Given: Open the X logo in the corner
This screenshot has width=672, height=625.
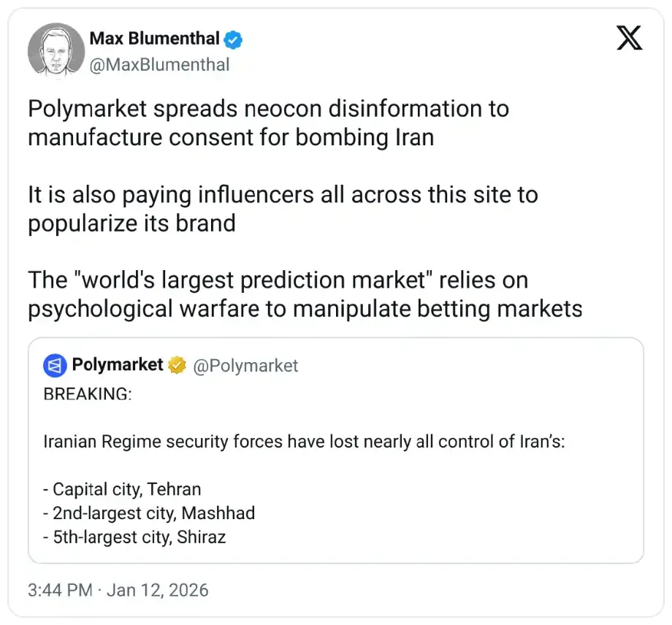Looking at the screenshot, I should pos(629,38).
